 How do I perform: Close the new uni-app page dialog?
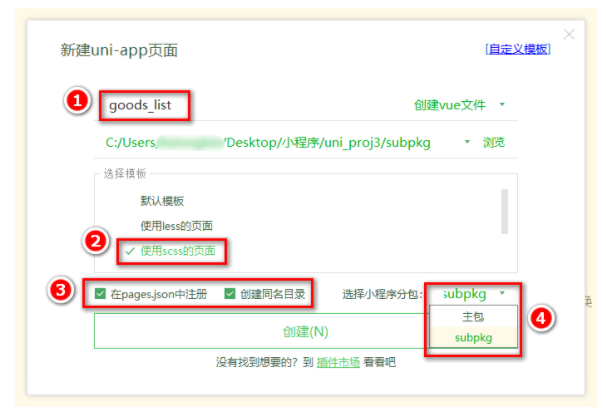[x=569, y=35]
